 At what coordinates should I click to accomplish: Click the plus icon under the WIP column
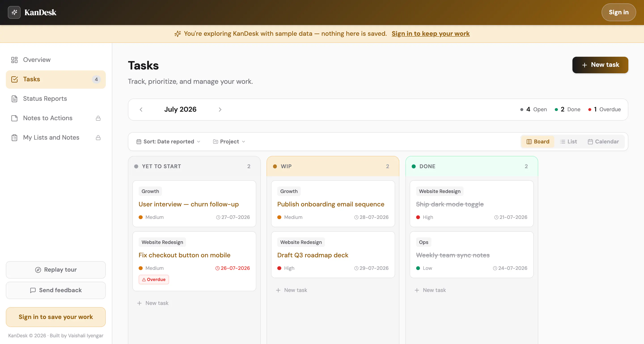(278, 290)
